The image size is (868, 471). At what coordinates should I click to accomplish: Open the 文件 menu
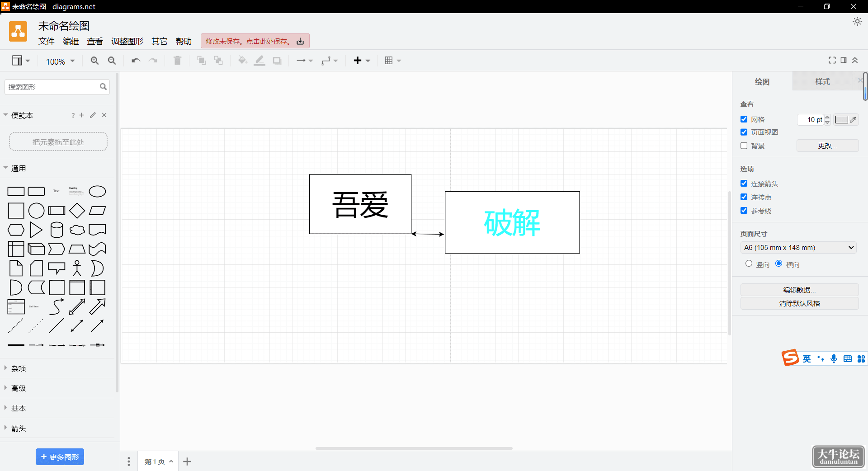[x=47, y=41]
